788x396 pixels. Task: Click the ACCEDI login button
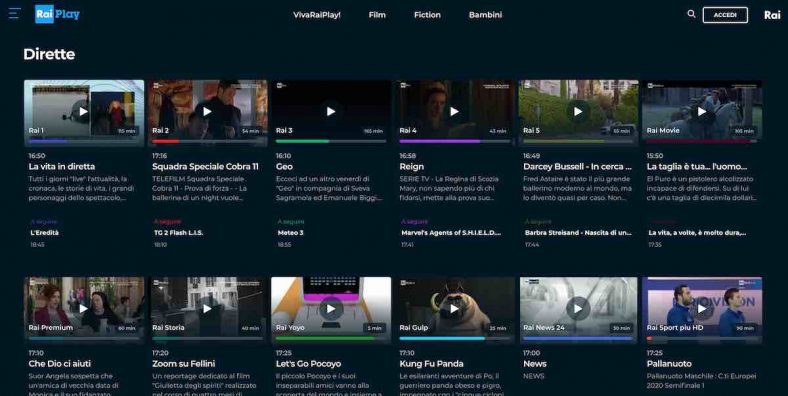tap(725, 15)
